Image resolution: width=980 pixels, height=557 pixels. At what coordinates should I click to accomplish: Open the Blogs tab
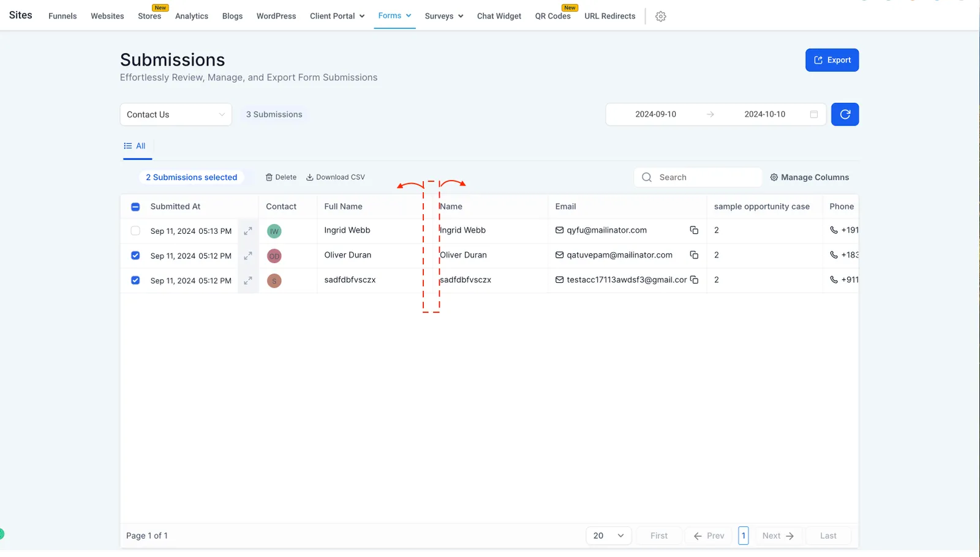tap(232, 16)
